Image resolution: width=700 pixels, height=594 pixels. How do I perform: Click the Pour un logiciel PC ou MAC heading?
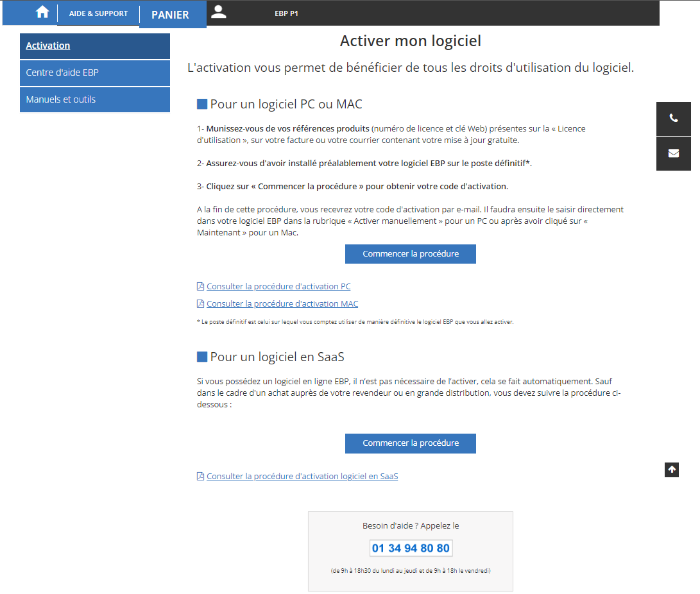tap(286, 104)
